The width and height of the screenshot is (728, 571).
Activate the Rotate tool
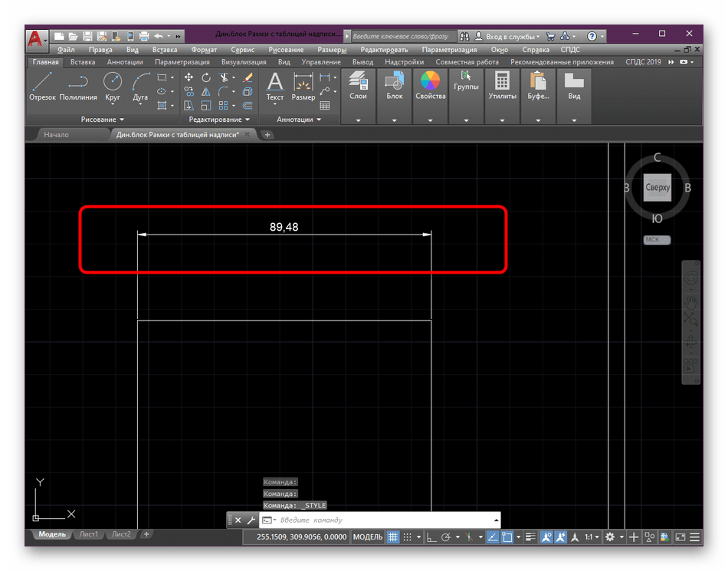[205, 77]
